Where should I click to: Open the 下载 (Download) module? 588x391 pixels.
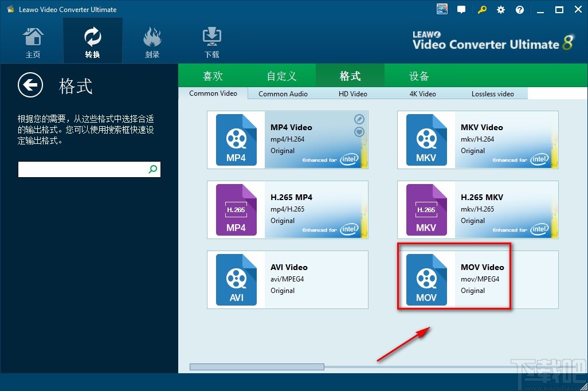click(211, 40)
